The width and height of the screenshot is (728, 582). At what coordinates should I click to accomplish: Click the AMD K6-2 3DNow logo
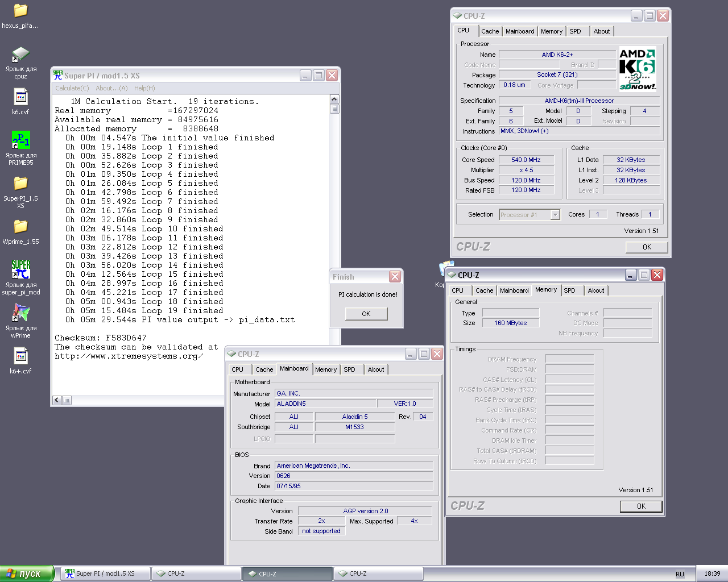[637, 69]
